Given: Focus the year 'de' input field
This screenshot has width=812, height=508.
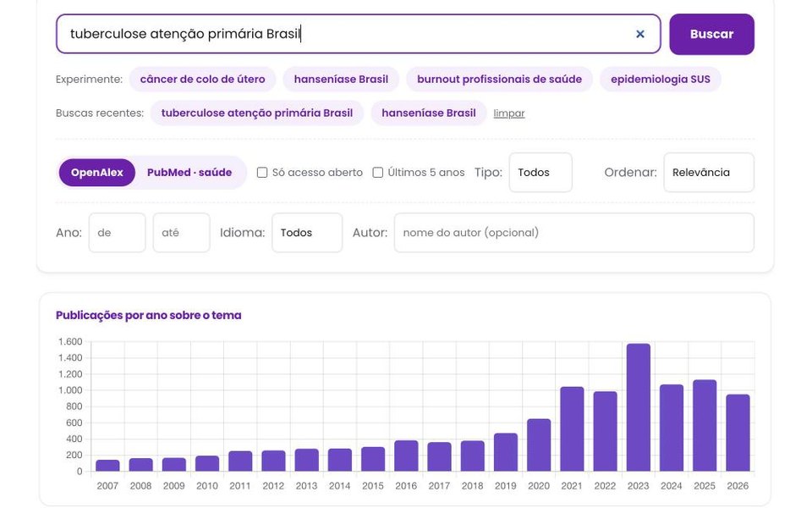Looking at the screenshot, I should [117, 233].
